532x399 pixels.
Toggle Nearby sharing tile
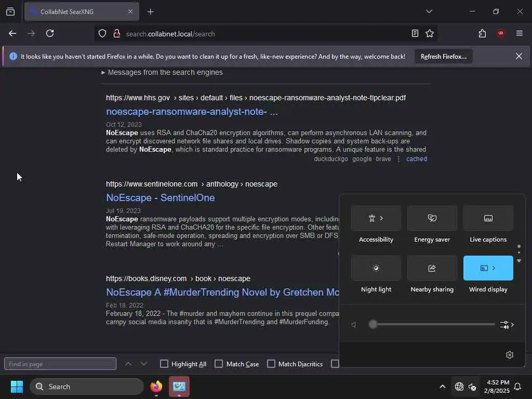432,268
